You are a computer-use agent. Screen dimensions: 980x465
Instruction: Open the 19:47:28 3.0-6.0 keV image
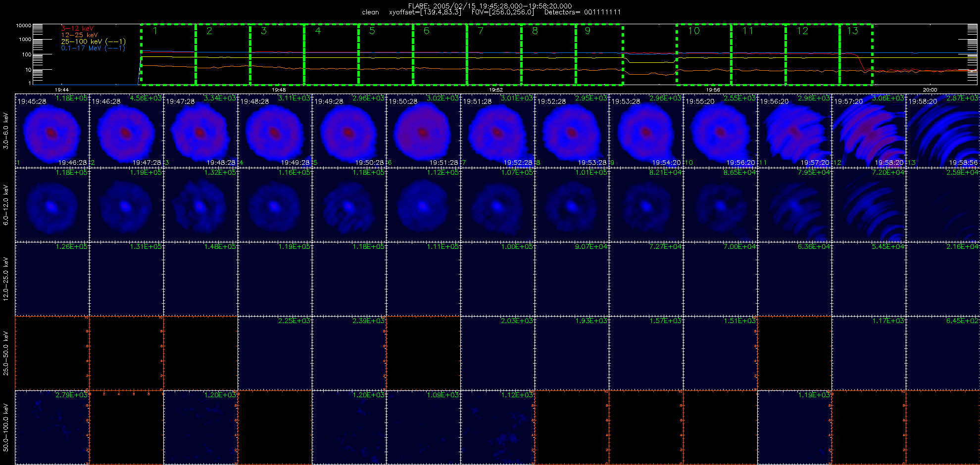200,131
